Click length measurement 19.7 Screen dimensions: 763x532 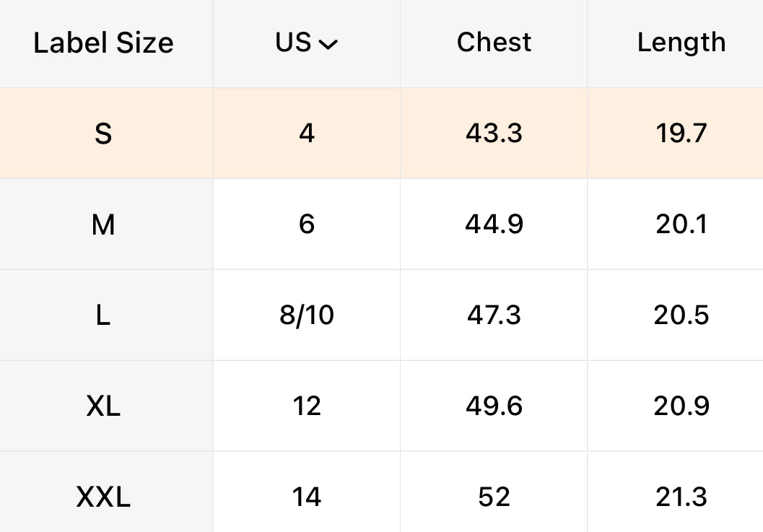(681, 134)
